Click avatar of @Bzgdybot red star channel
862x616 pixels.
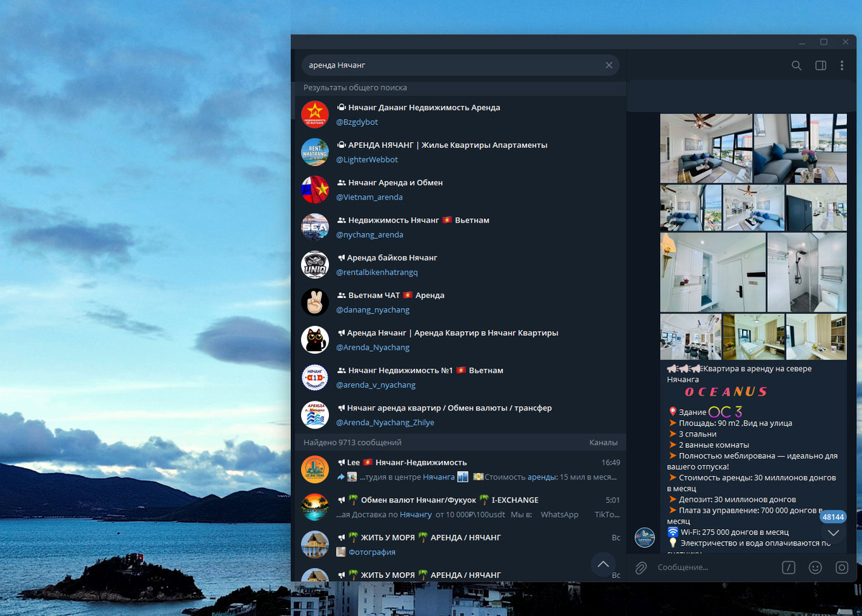(315, 114)
